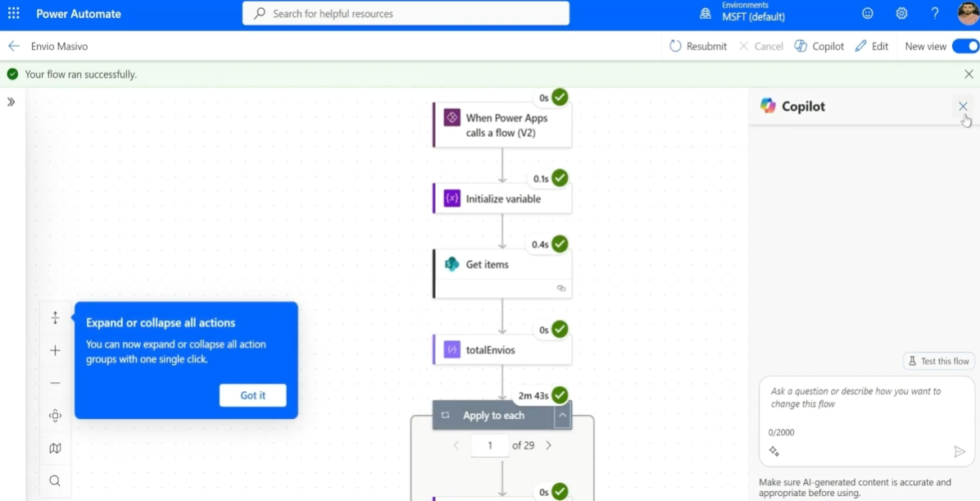This screenshot has width=980, height=501.
Task: Open the help question mark icon
Action: (935, 14)
